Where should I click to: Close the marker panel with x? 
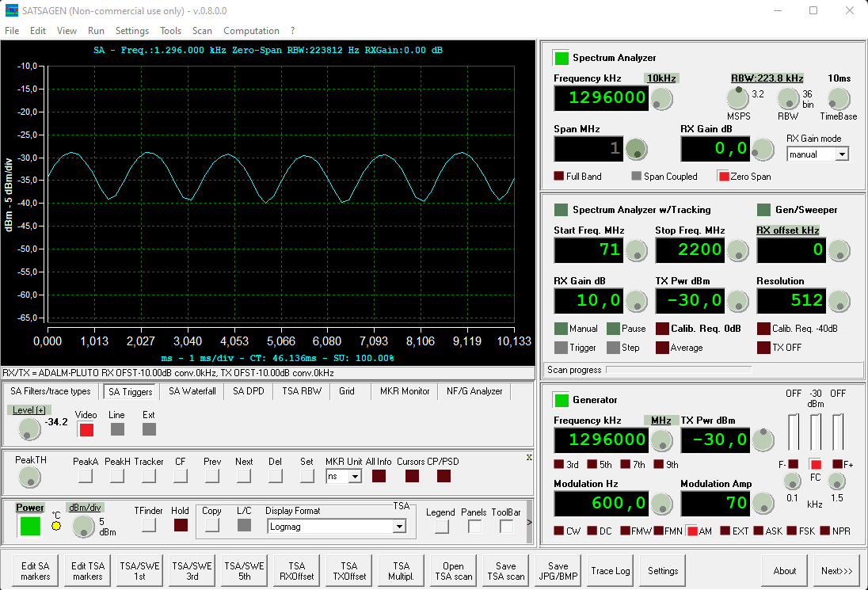pyautogui.click(x=529, y=457)
